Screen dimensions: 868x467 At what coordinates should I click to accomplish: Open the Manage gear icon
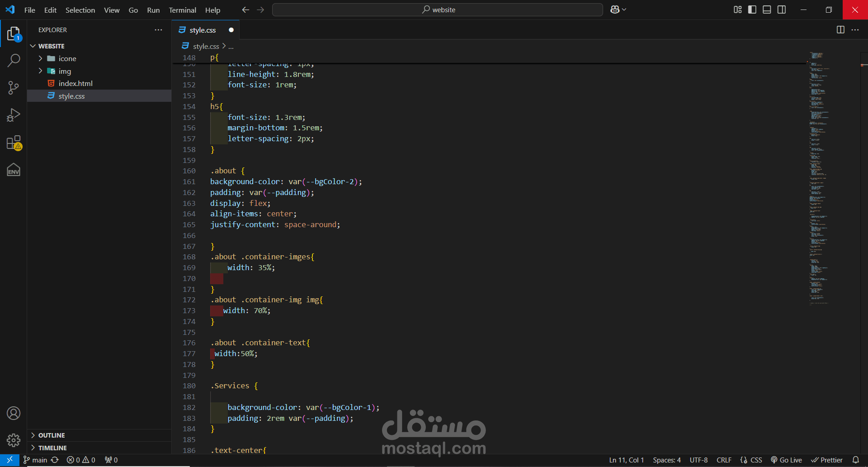click(14, 440)
